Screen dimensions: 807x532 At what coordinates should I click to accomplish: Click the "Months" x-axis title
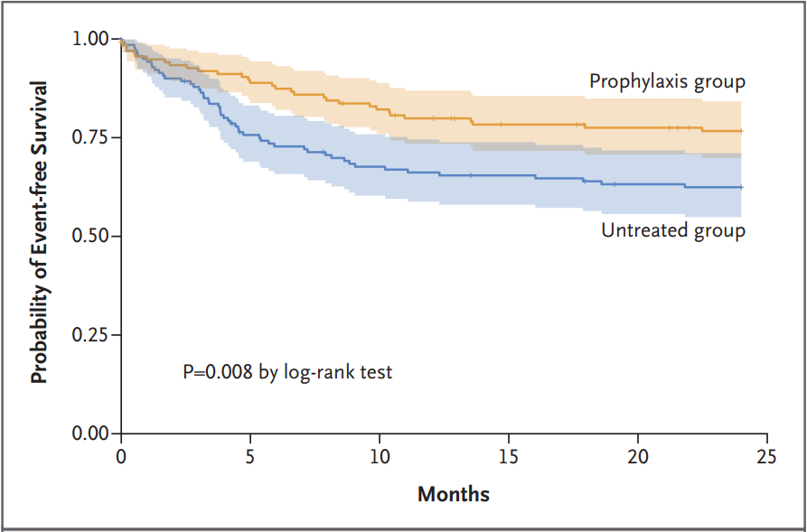tap(454, 494)
